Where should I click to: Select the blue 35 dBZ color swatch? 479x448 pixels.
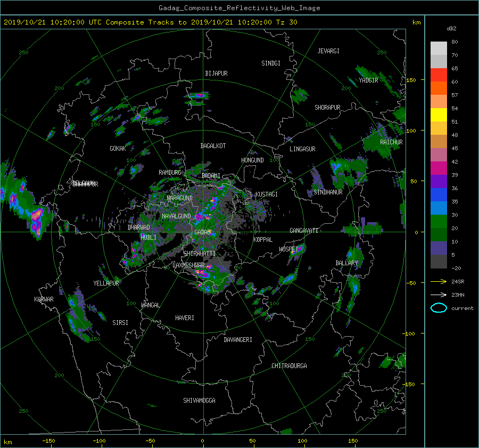(x=439, y=195)
